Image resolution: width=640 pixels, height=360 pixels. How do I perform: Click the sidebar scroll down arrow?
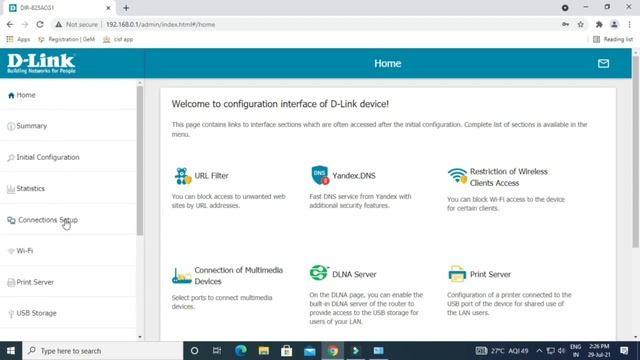[x=140, y=337]
